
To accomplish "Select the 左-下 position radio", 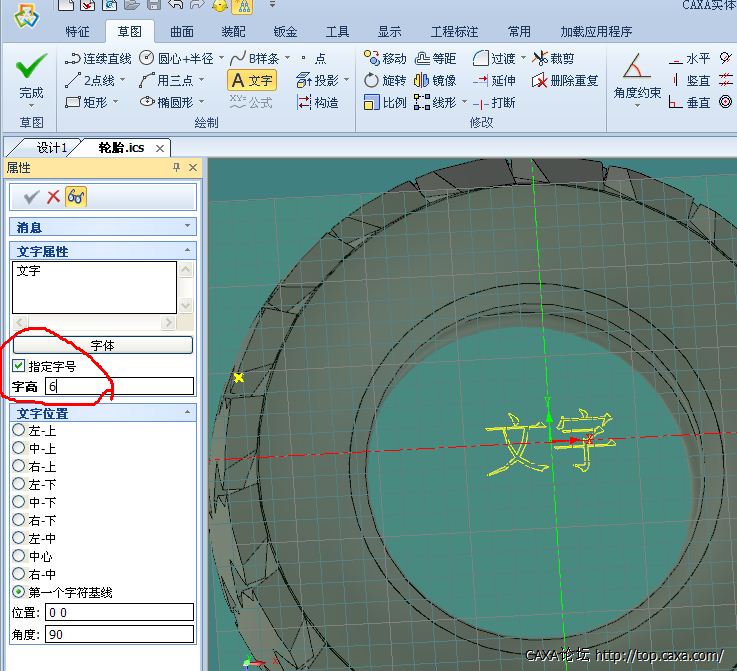I will coord(18,484).
